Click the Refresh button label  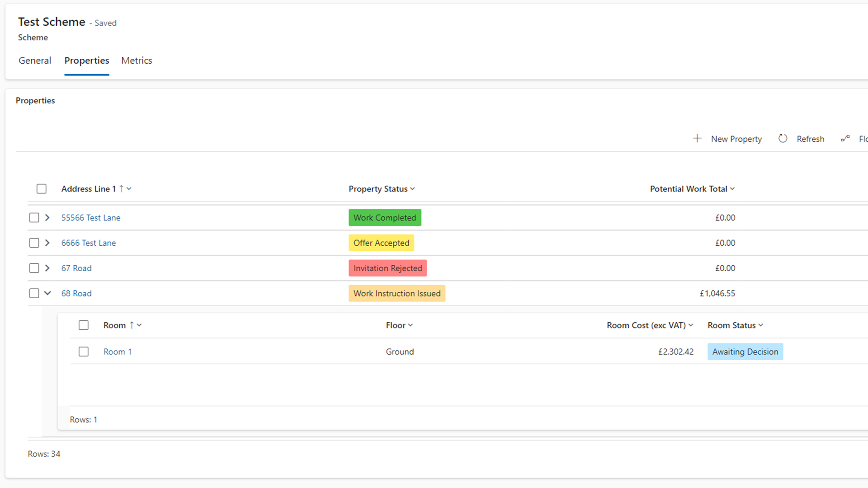811,139
